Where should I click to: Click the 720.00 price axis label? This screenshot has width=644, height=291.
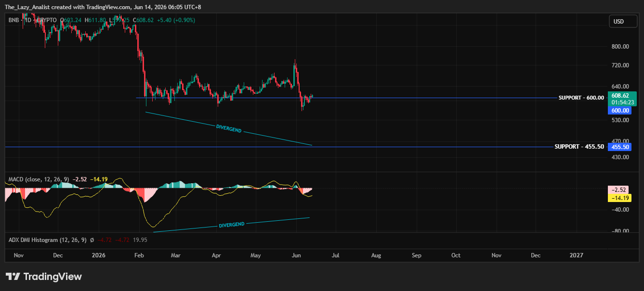point(620,65)
